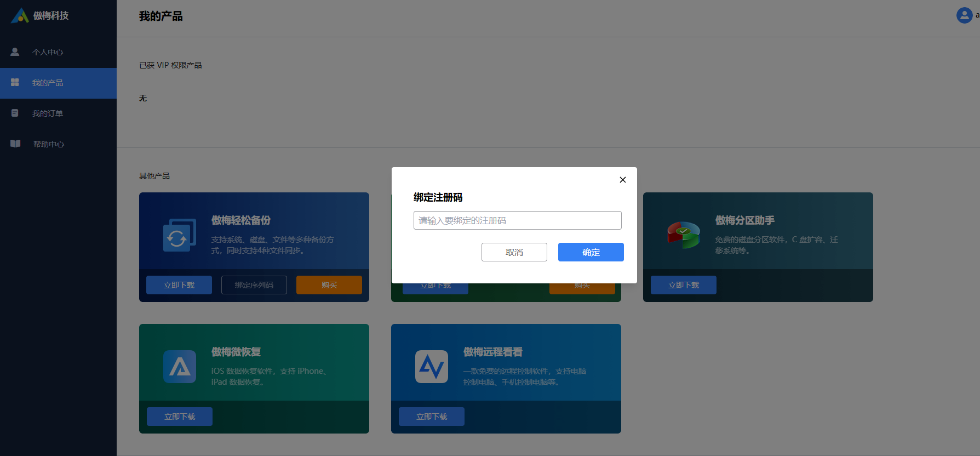Click the 傲梅分区助手 disk icon
The image size is (980, 456).
coord(683,235)
